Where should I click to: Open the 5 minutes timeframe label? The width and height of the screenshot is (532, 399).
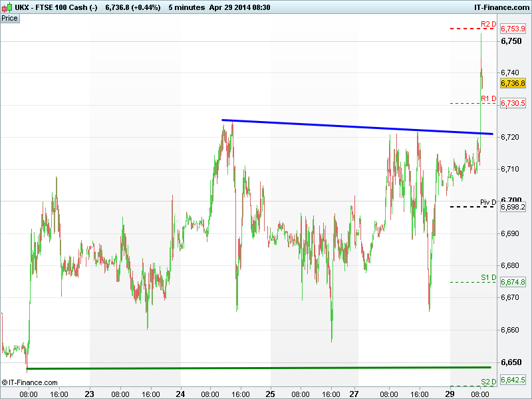(186, 7)
